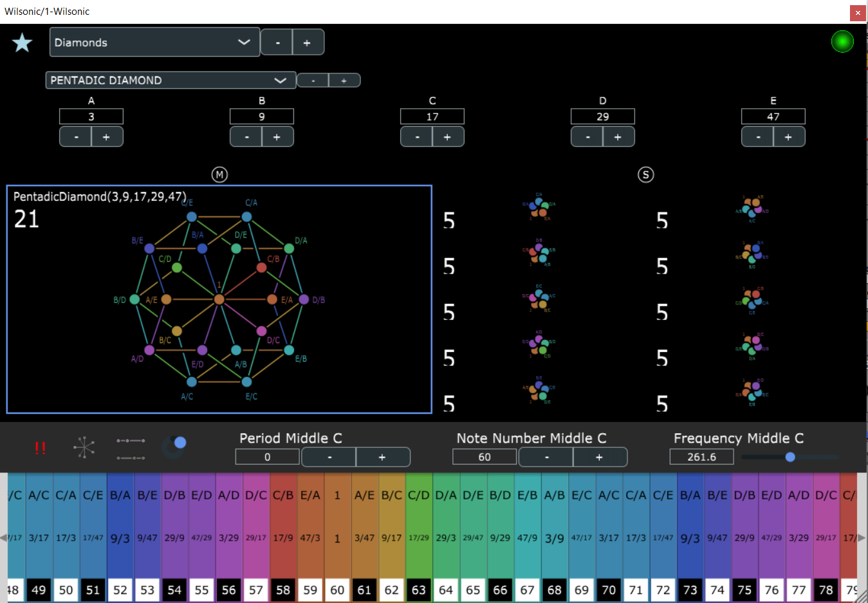Decrease the B value
The height and width of the screenshot is (603, 868).
[246, 137]
